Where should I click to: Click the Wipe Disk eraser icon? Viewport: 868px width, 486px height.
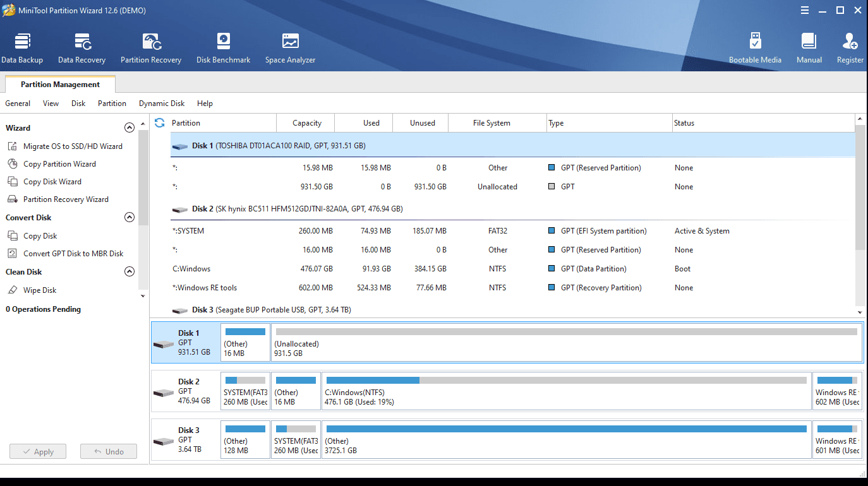[x=12, y=290]
